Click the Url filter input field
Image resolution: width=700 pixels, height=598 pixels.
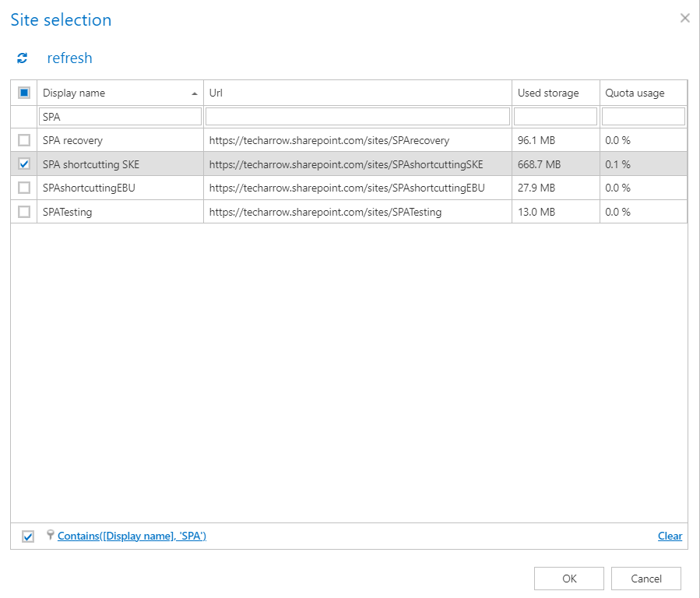coord(357,117)
